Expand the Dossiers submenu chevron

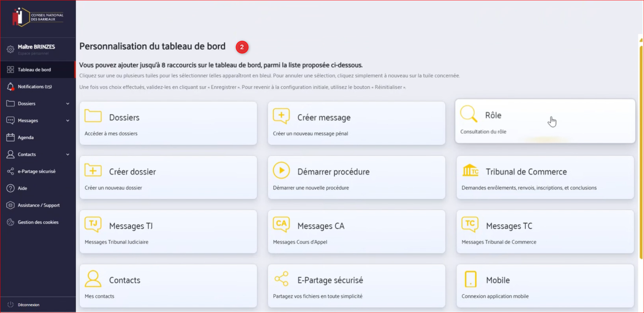pyautogui.click(x=68, y=104)
